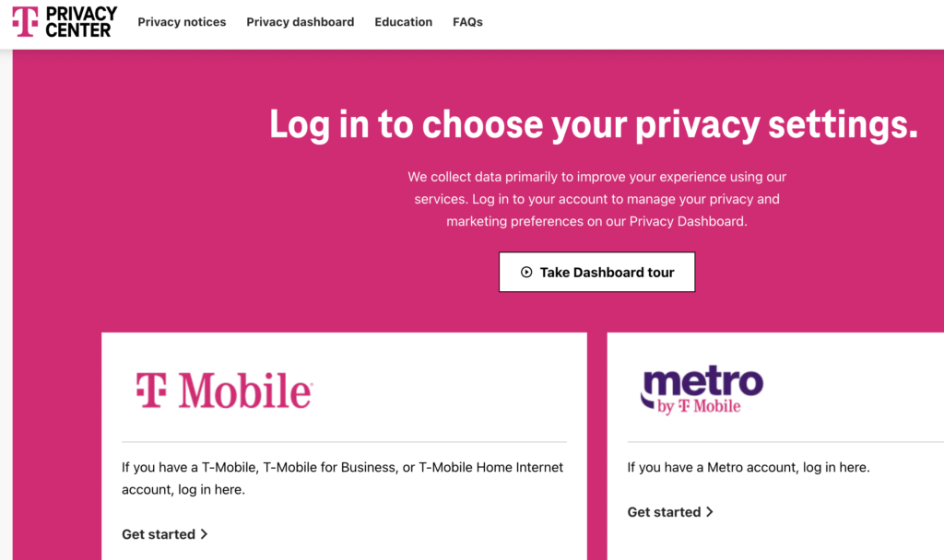Click the T-Mobile Privacy Center logo
The width and height of the screenshot is (944, 560).
tap(65, 22)
